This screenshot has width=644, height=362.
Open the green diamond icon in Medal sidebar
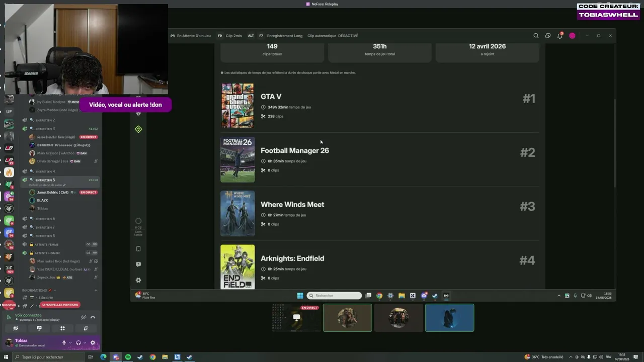[x=138, y=129]
